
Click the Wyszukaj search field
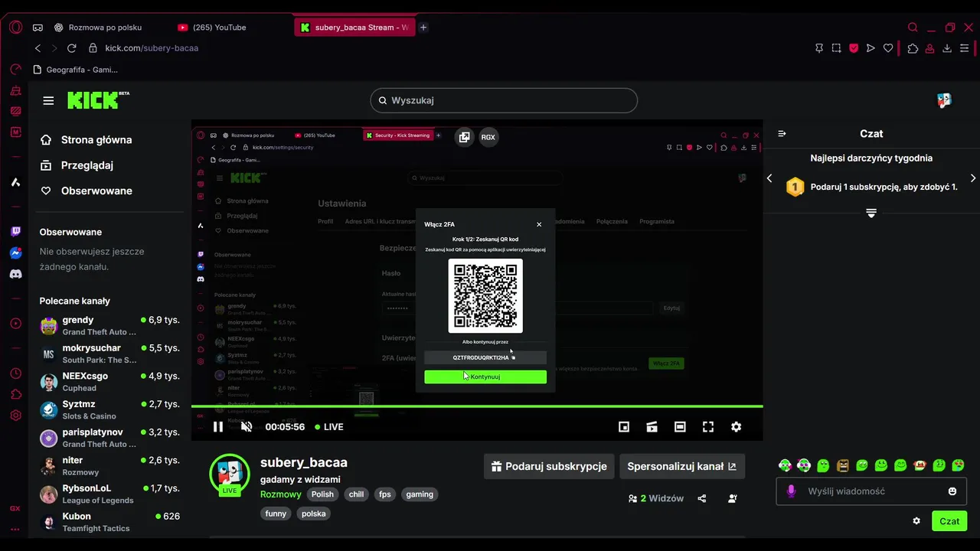(x=504, y=100)
